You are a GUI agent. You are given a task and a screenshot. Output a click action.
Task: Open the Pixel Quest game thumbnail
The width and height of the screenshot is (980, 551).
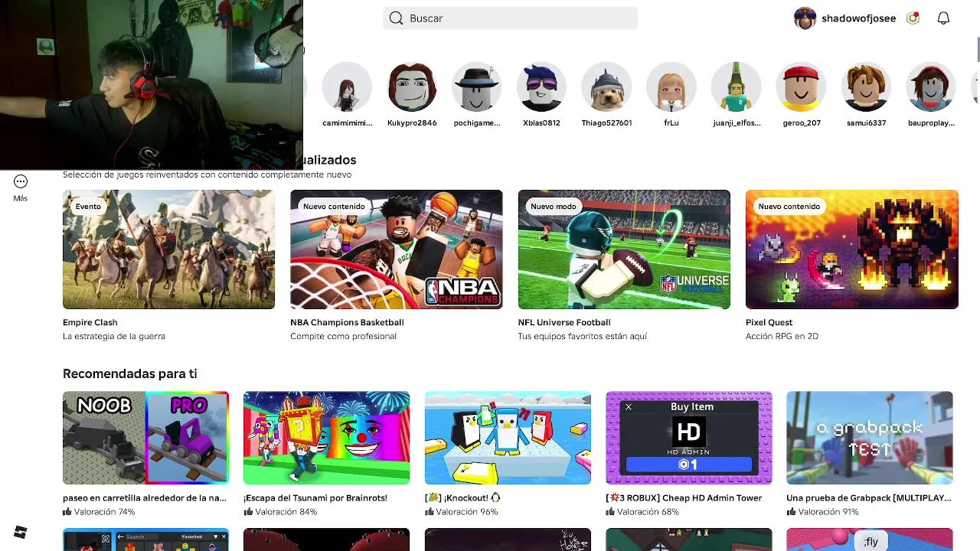coord(852,249)
